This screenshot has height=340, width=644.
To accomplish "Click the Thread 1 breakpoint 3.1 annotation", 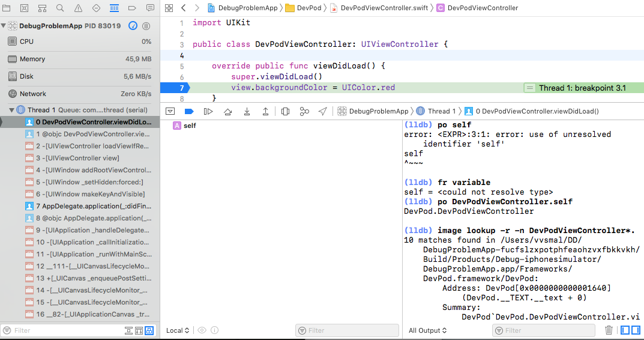I will pyautogui.click(x=583, y=88).
